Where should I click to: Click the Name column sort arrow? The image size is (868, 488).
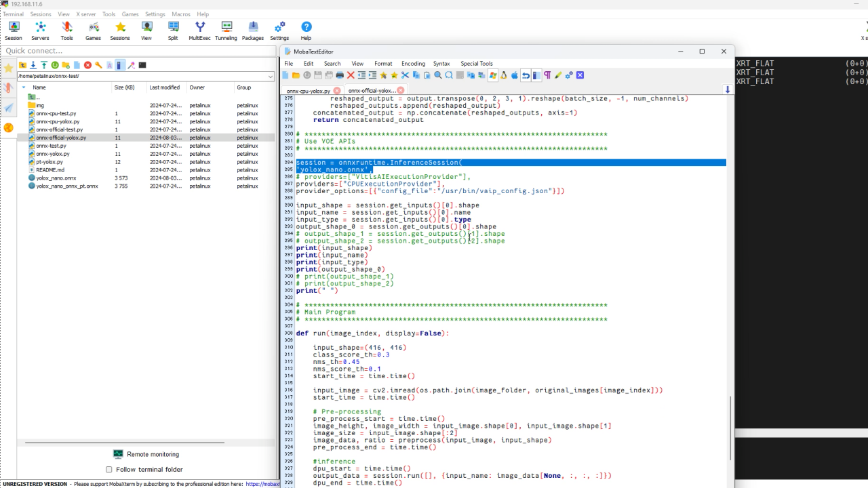pos(24,87)
